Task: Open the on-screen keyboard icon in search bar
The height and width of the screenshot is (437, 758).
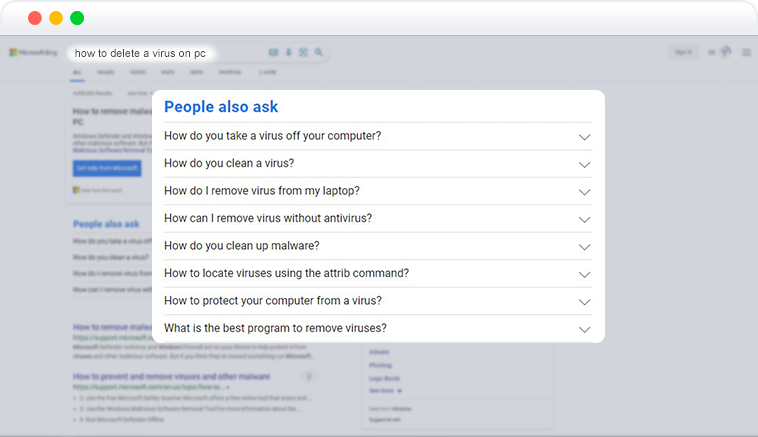Action: 274,52
